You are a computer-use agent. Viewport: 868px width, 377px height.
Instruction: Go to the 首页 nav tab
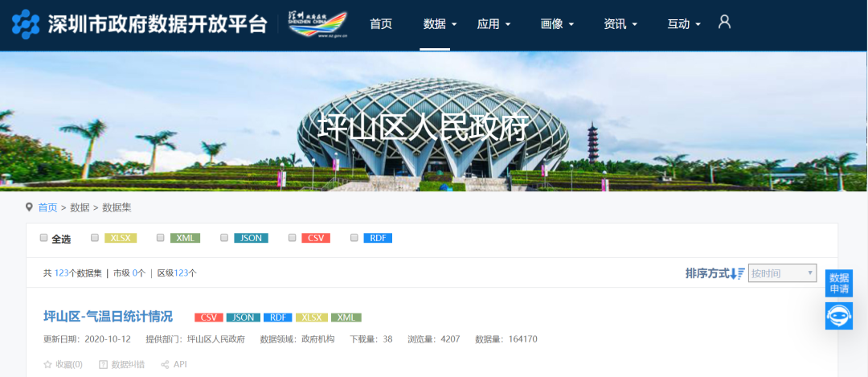point(381,24)
